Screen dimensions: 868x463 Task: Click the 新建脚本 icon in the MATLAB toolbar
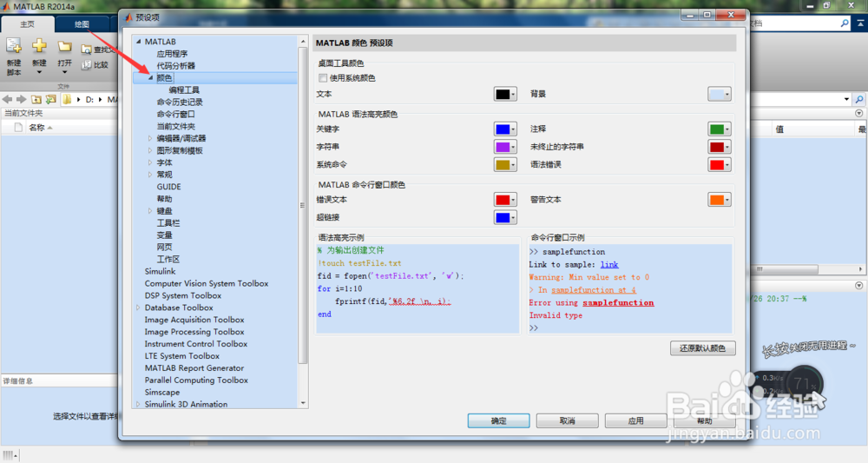coord(14,46)
